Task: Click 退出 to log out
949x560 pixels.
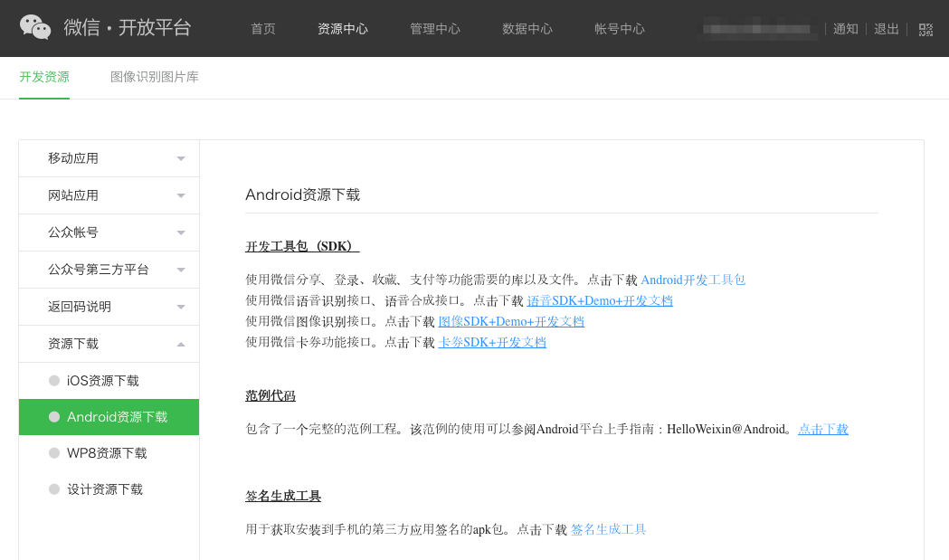Action: [886, 28]
